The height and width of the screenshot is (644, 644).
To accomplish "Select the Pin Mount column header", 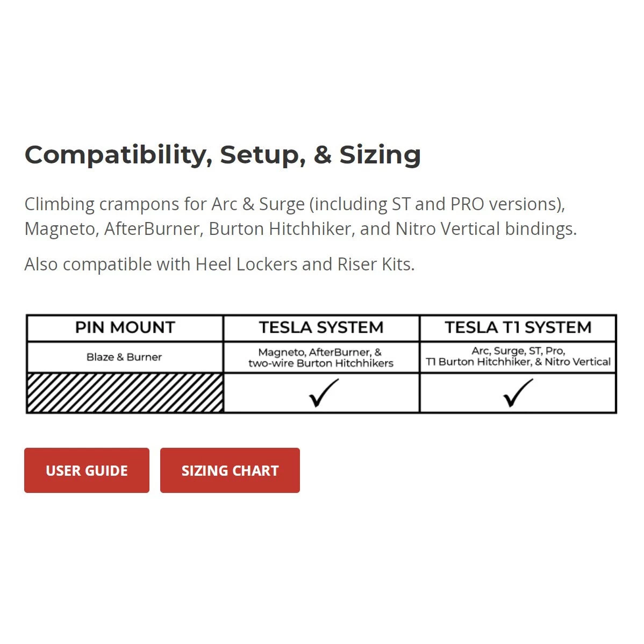I will point(125,327).
